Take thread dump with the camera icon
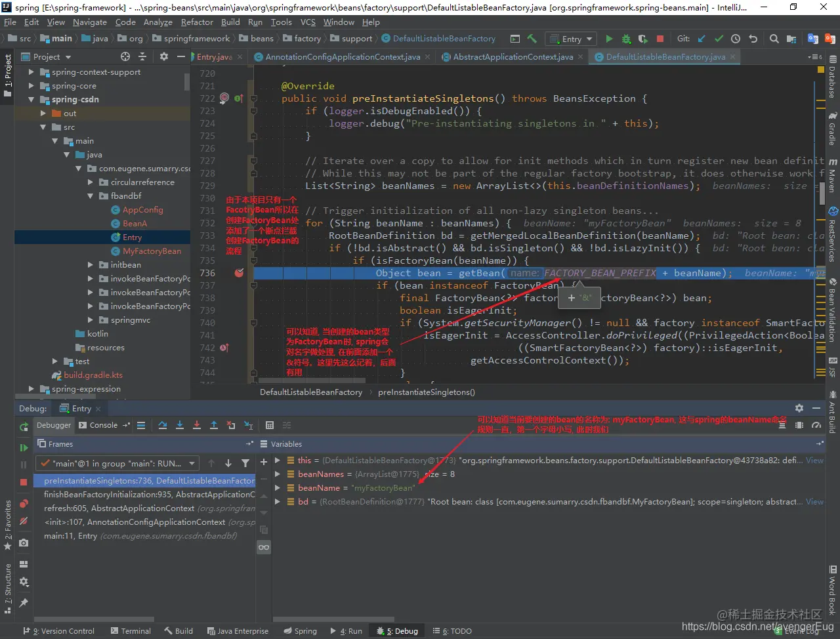The height and width of the screenshot is (639, 840). (24, 543)
